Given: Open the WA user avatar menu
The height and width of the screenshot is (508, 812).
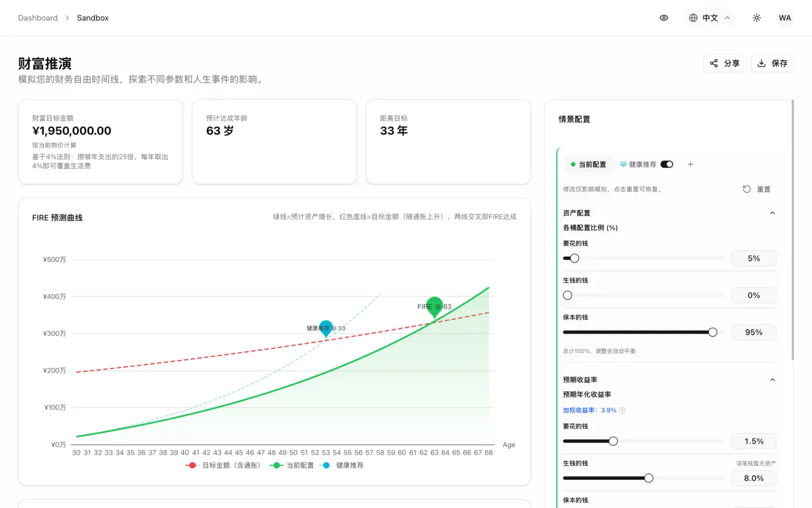Looking at the screenshot, I should click(784, 18).
